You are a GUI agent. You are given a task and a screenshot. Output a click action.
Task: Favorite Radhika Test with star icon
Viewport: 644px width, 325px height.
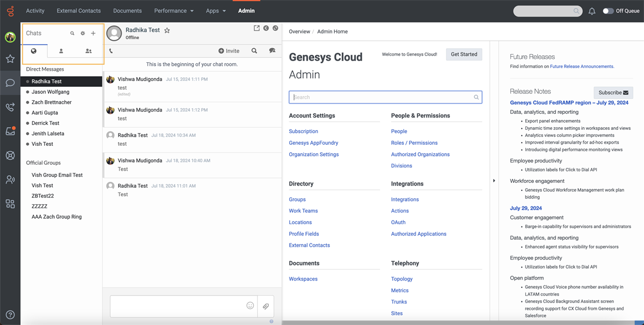[167, 31]
